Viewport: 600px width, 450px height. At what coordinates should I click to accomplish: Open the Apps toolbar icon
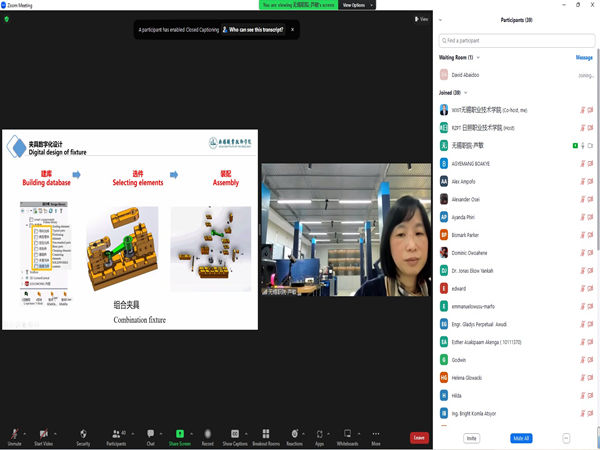(x=319, y=435)
